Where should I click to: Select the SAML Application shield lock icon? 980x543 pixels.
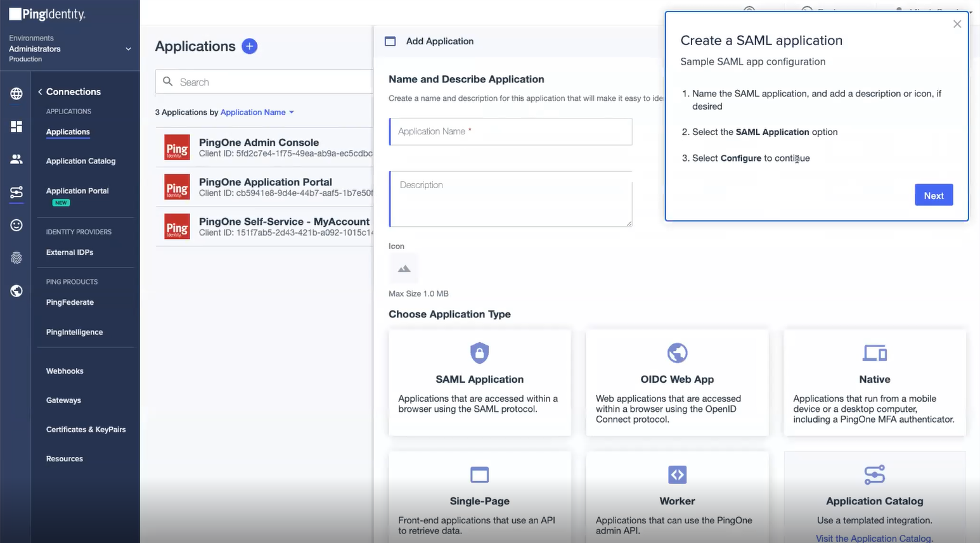pos(479,353)
